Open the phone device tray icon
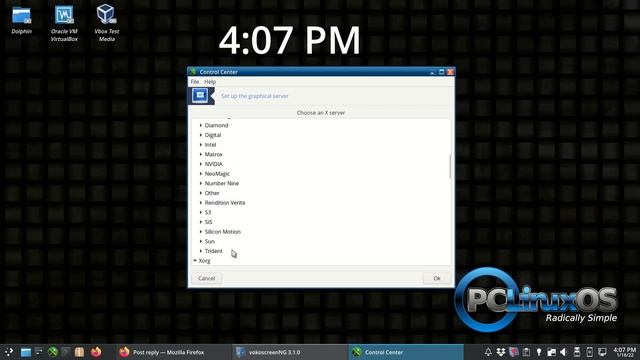 click(589, 352)
